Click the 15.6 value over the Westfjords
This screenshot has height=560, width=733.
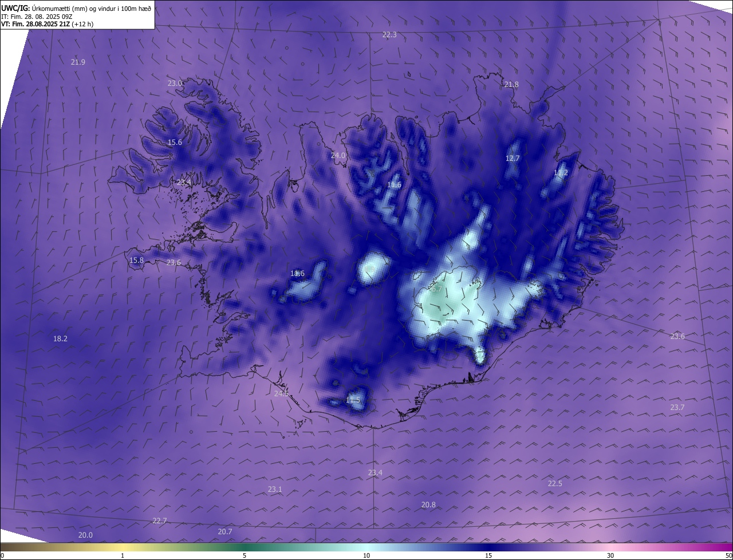[x=175, y=143]
